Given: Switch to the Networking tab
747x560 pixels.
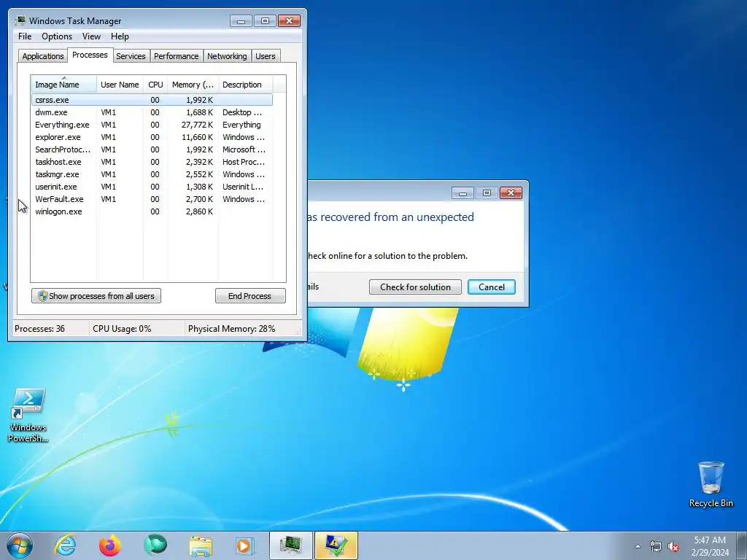Looking at the screenshot, I should [228, 56].
